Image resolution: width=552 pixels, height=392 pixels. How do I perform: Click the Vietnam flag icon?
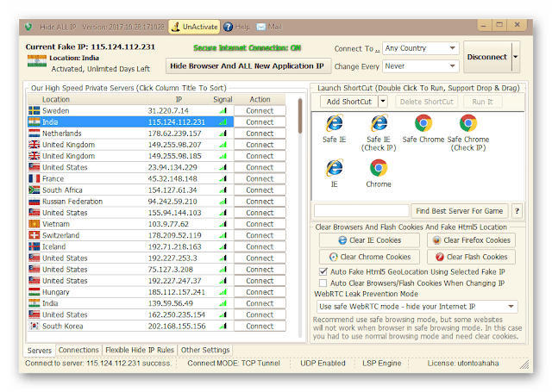point(34,224)
